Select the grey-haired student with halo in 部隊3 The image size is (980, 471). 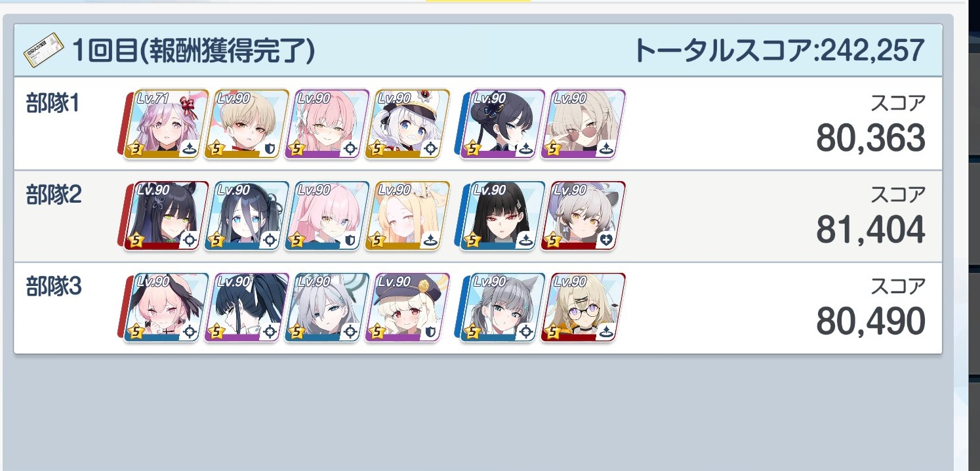click(x=327, y=308)
